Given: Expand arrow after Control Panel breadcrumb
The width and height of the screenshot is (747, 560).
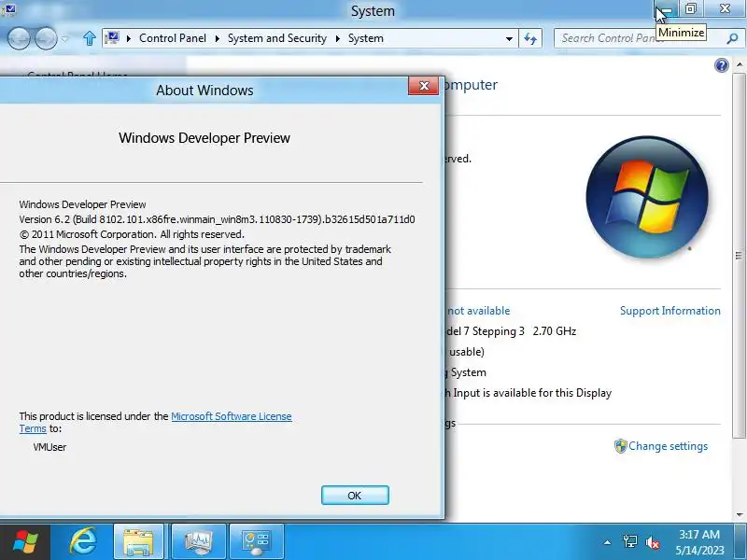Looking at the screenshot, I should click(x=218, y=38).
